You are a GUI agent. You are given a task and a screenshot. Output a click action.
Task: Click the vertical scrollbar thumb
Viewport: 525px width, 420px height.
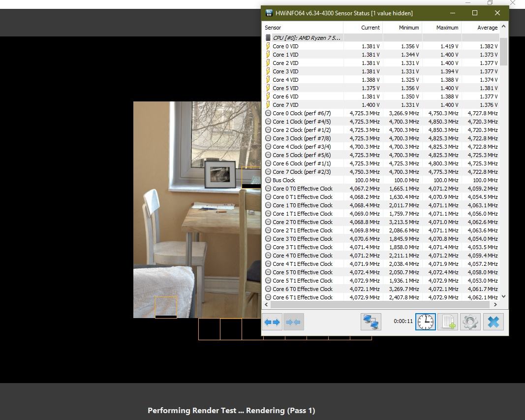pyautogui.click(x=503, y=51)
